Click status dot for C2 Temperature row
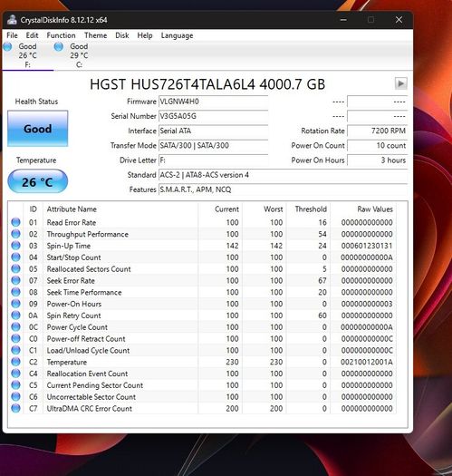The width and height of the screenshot is (452, 476). tap(15, 362)
